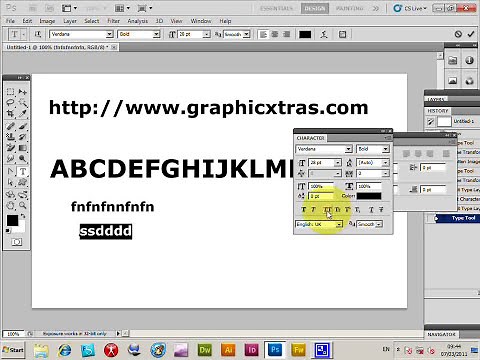Image resolution: width=480 pixels, height=360 pixels.
Task: Right align text in options bar
Action: (x=286, y=34)
